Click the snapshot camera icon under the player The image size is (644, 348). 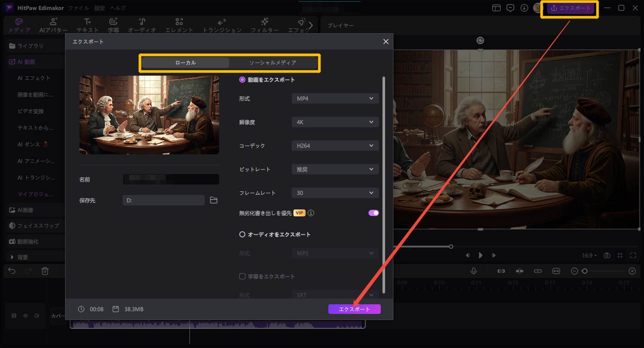point(606,255)
